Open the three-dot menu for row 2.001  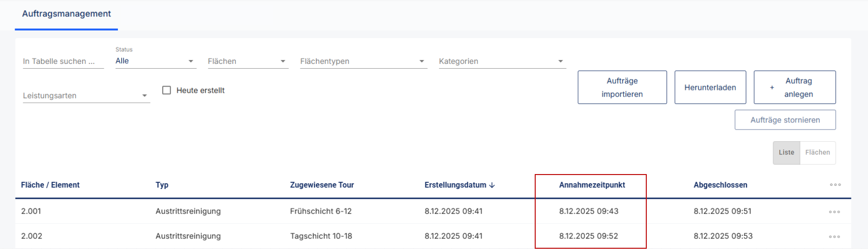point(835,212)
